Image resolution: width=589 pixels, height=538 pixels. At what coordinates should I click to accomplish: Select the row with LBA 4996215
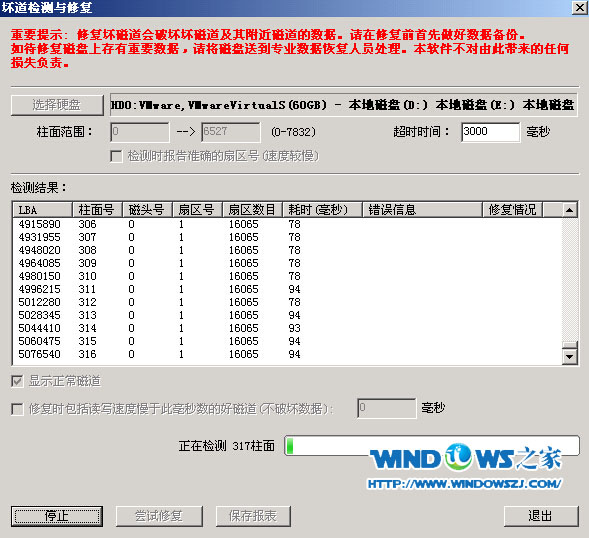point(287,289)
